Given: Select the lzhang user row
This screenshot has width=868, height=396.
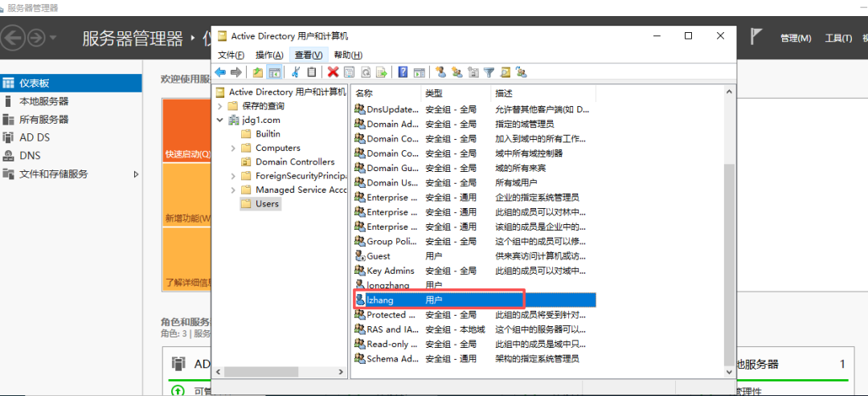Looking at the screenshot, I should click(474, 300).
